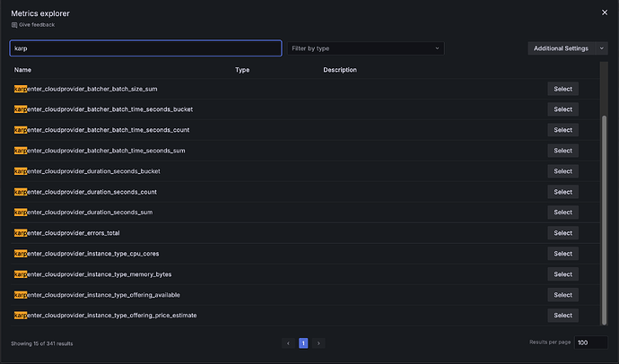This screenshot has height=364, width=619.
Task: Expand the Additional Settings chevron arrow
Action: (602, 48)
